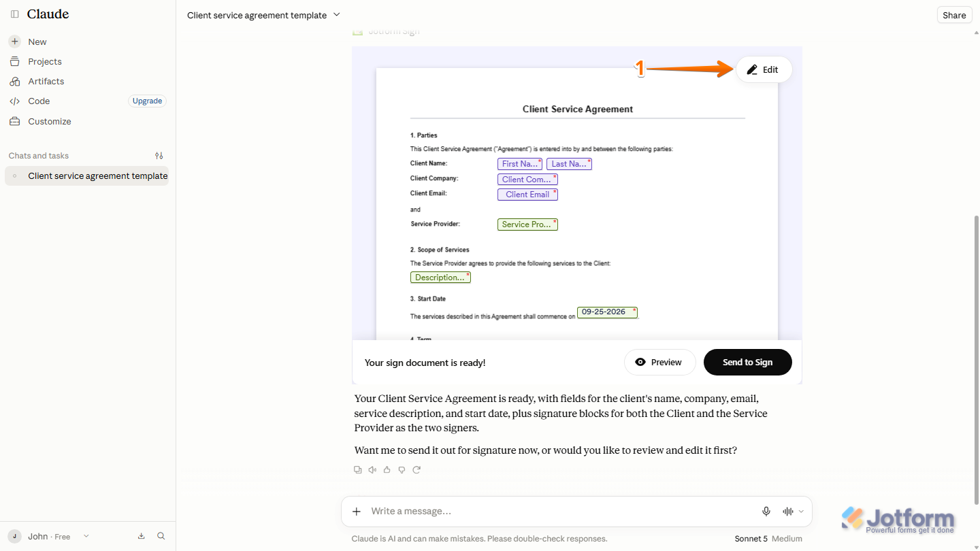Click Send to Sign button
980x551 pixels.
click(x=747, y=363)
